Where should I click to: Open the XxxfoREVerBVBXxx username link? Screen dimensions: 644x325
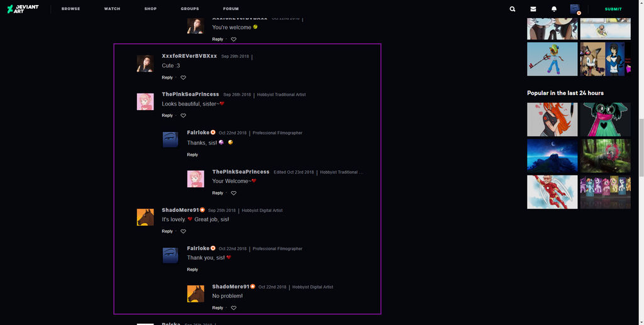pyautogui.click(x=189, y=56)
